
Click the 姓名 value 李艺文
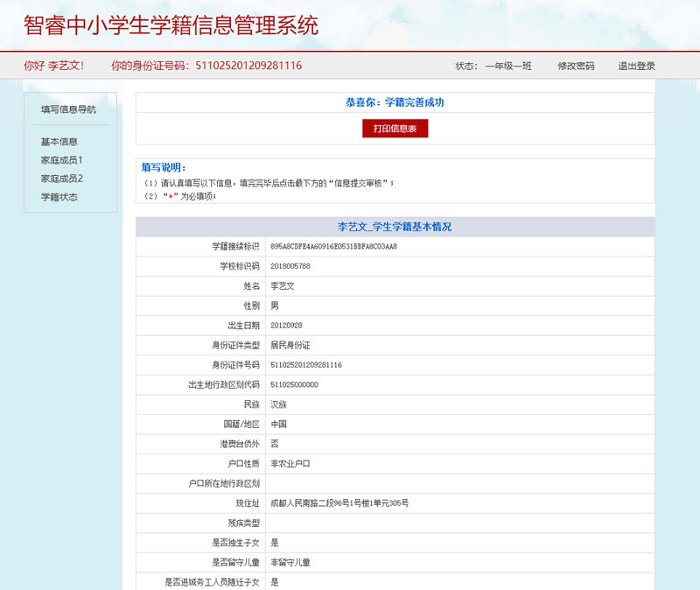pos(283,285)
